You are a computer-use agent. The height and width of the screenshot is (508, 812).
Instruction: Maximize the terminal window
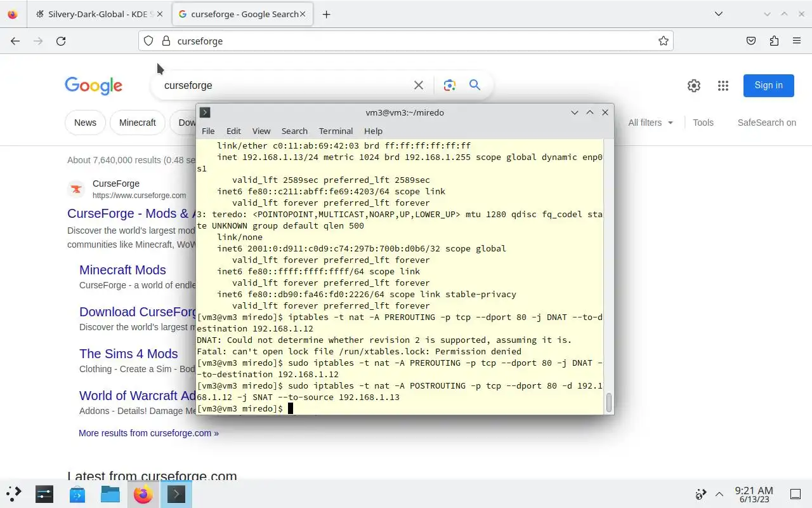point(590,112)
